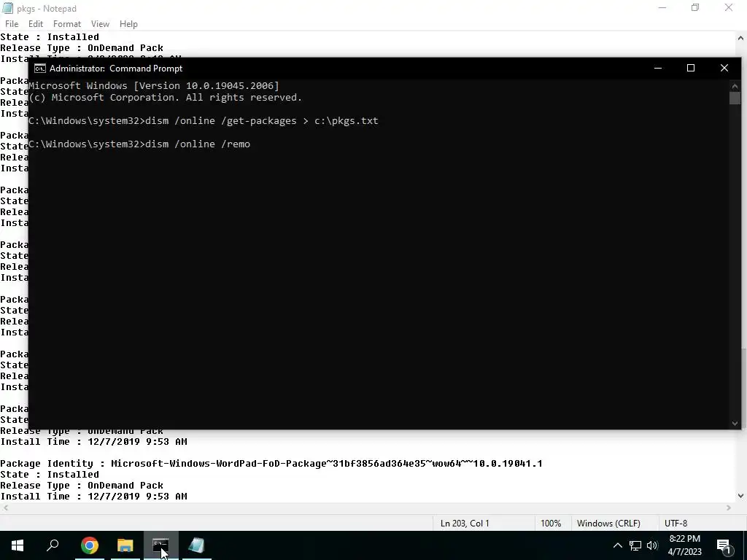Click 'UTF-8' encoding in status bar

coord(676,524)
